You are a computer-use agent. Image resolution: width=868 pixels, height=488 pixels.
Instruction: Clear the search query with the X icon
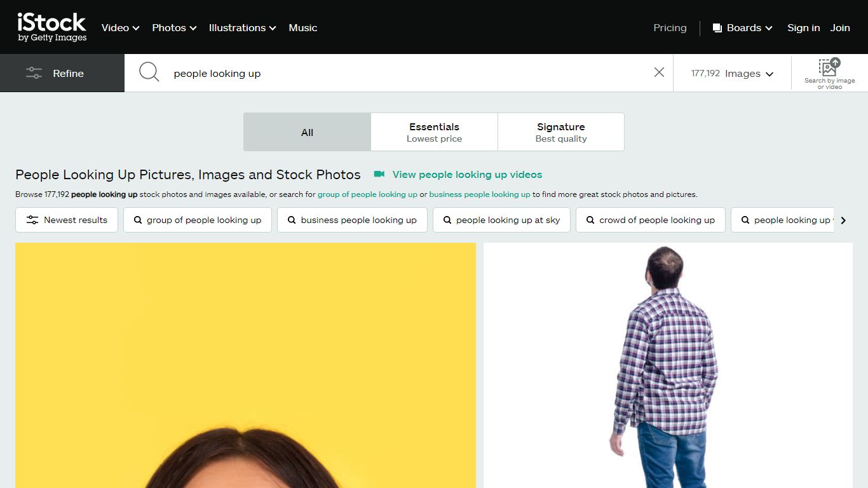659,72
